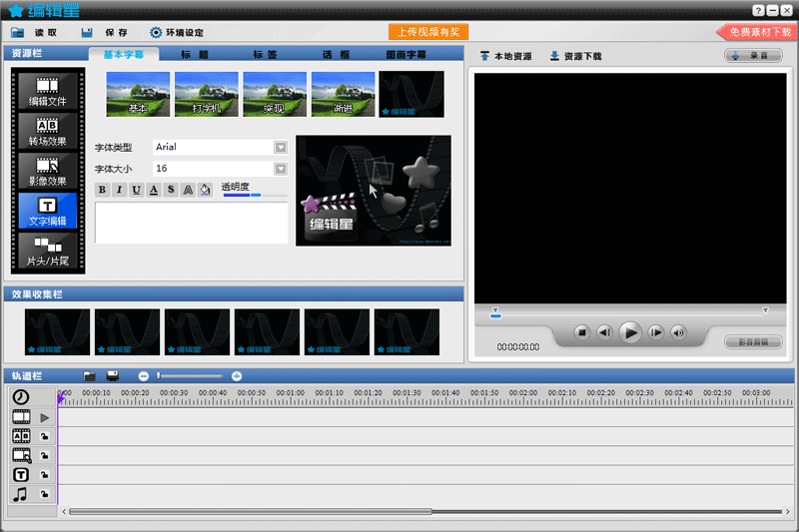The width and height of the screenshot is (799, 532).
Task: Toggle the outlined A text style
Action: pos(188,190)
